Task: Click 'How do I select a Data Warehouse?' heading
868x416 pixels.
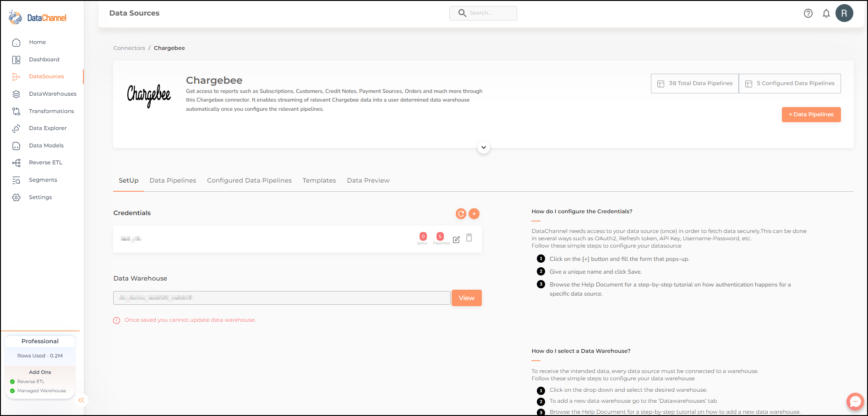Action: (x=581, y=351)
